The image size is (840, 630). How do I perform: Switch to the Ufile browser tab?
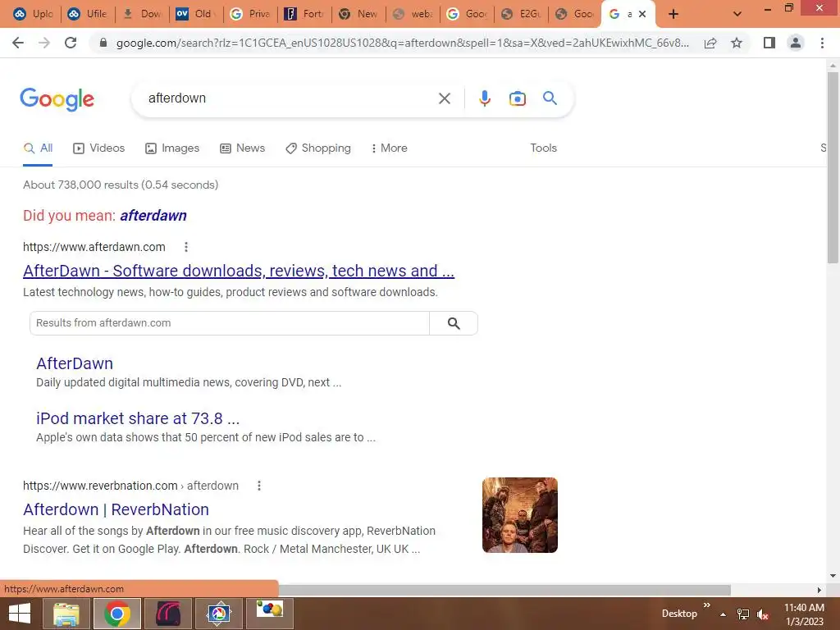pyautogui.click(x=88, y=14)
